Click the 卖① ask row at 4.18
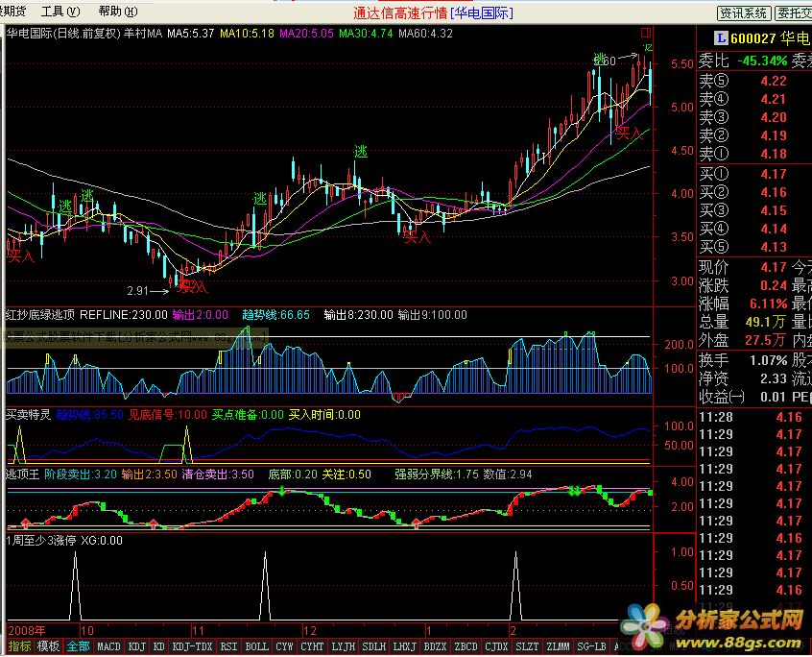The height and width of the screenshot is (657, 812). pos(743,154)
